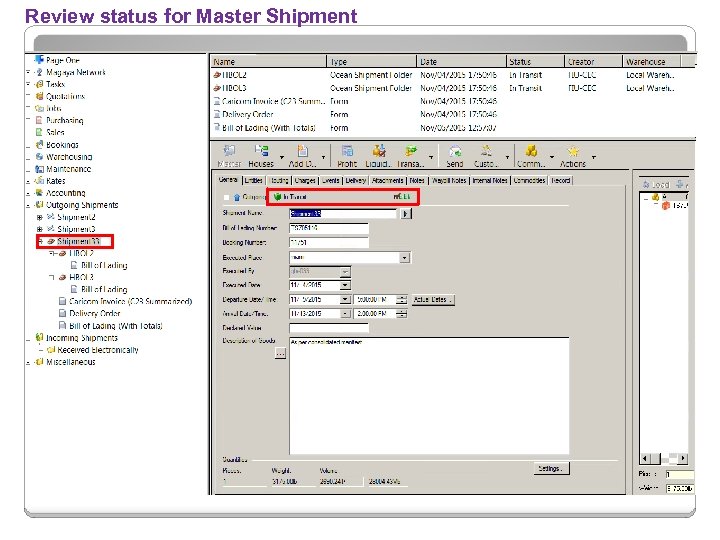Select HBOL2 row in the list
The width and height of the screenshot is (720, 540).
pos(453,75)
